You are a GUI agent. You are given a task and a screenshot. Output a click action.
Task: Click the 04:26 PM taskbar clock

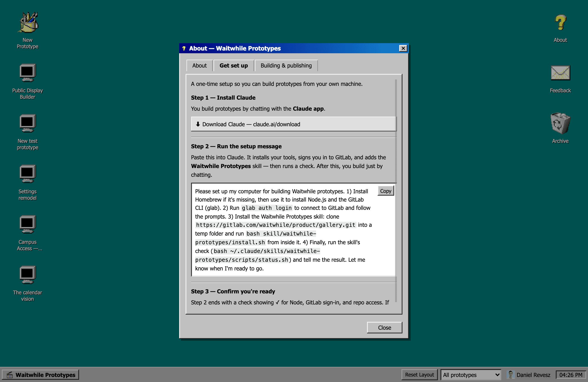pos(571,375)
